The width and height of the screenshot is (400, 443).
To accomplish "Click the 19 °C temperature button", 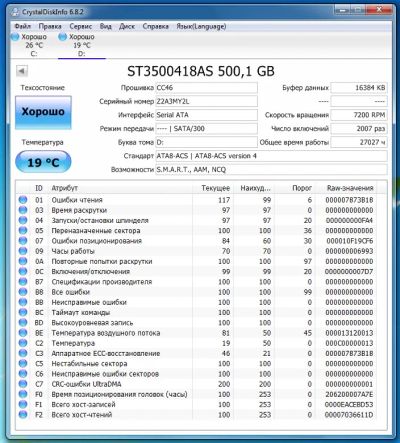I will [43, 162].
